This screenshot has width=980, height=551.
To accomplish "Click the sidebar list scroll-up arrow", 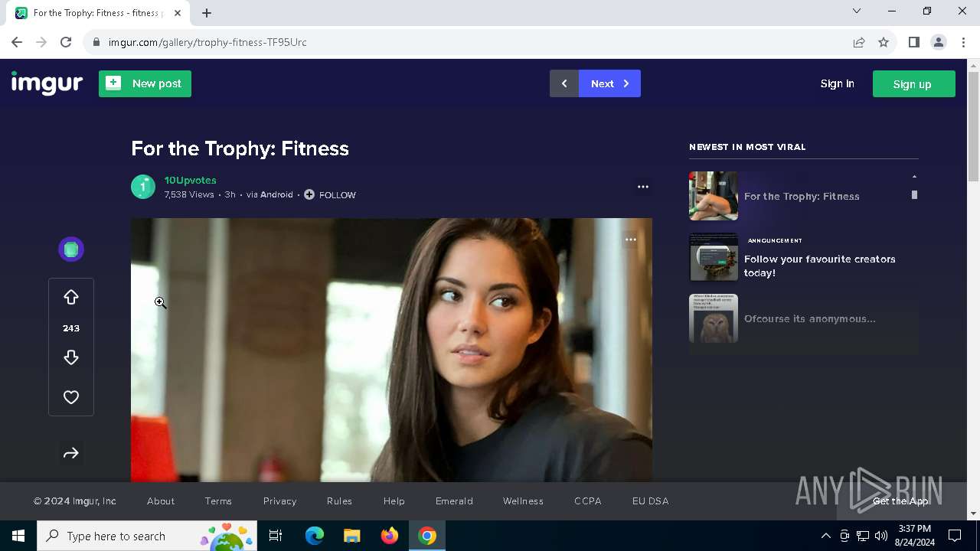I will point(914,177).
